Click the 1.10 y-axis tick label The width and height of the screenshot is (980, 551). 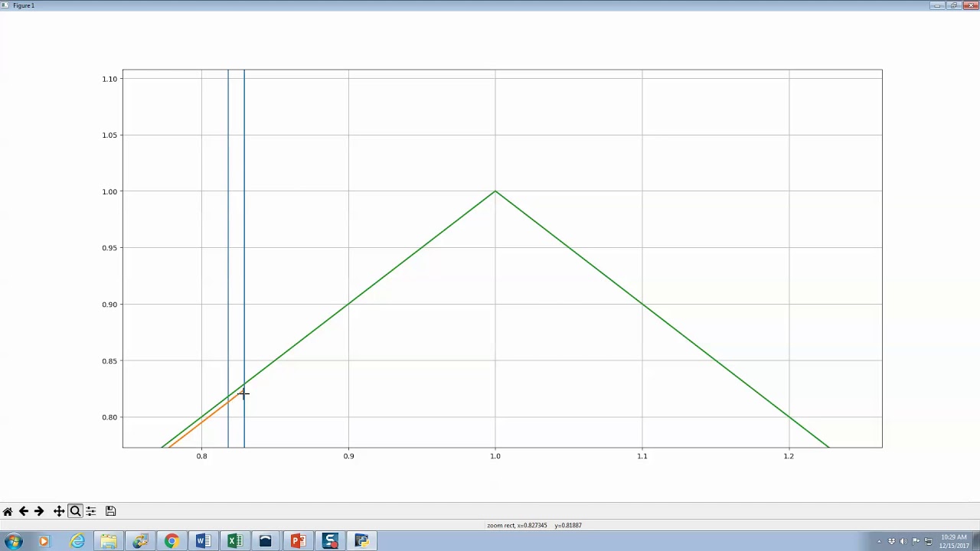pyautogui.click(x=109, y=79)
